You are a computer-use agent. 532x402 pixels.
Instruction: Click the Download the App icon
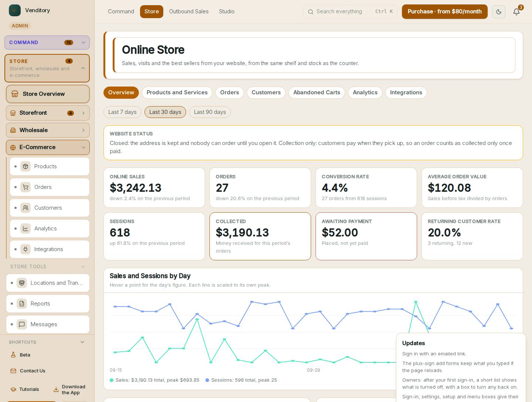click(x=56, y=389)
